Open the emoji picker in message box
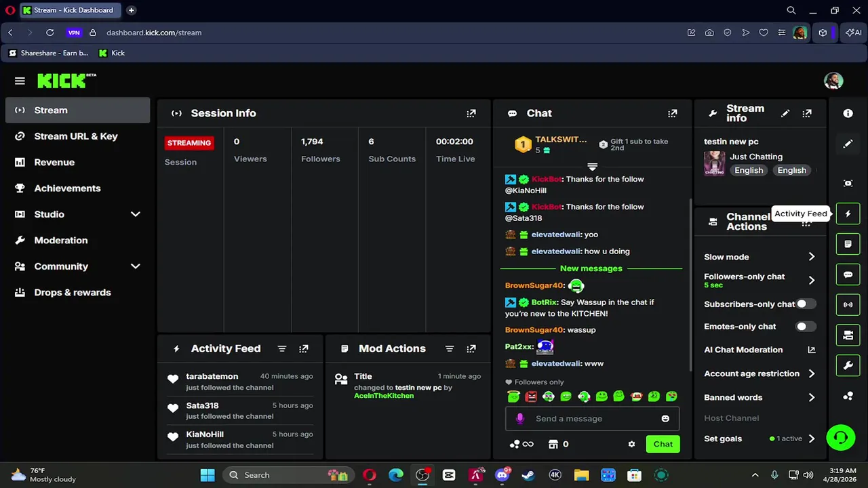Screen dimensions: 868x488 click(665, 419)
